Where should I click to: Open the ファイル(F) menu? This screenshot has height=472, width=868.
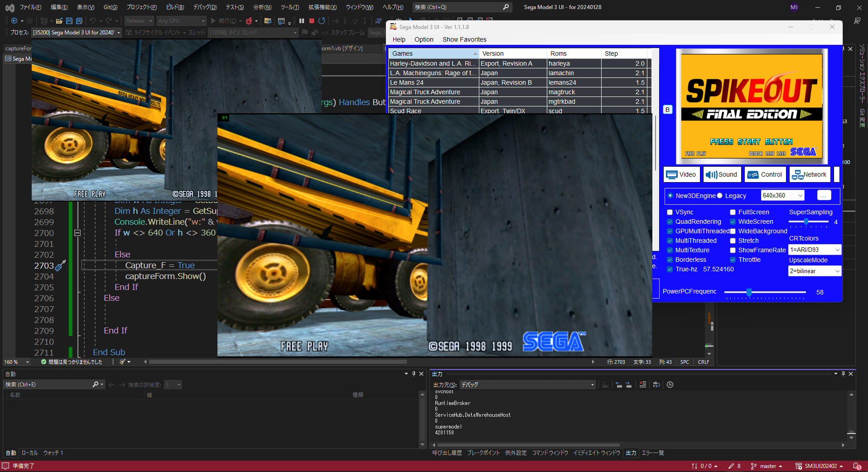30,7
